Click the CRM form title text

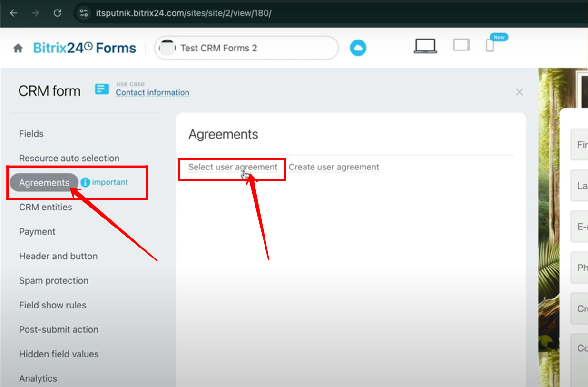[x=49, y=91]
